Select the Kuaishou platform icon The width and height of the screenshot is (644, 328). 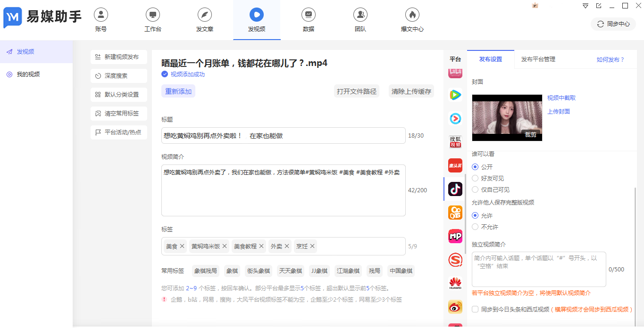tap(455, 213)
